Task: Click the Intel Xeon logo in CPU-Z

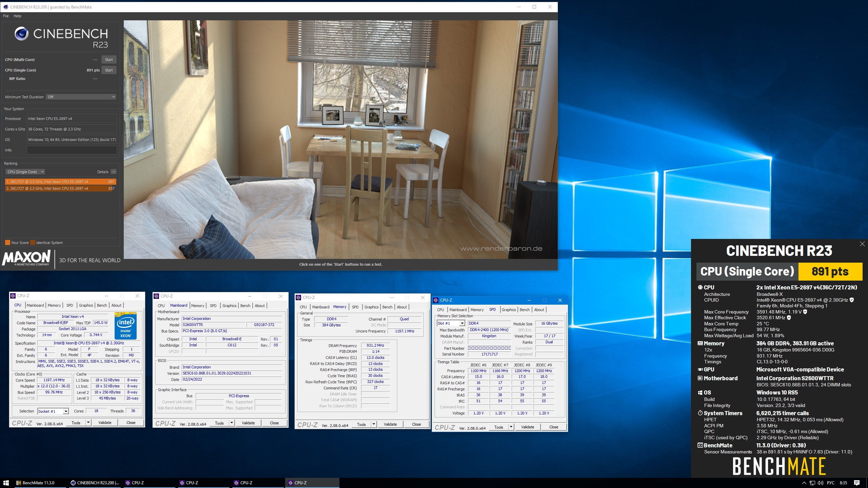Action: 126,326
